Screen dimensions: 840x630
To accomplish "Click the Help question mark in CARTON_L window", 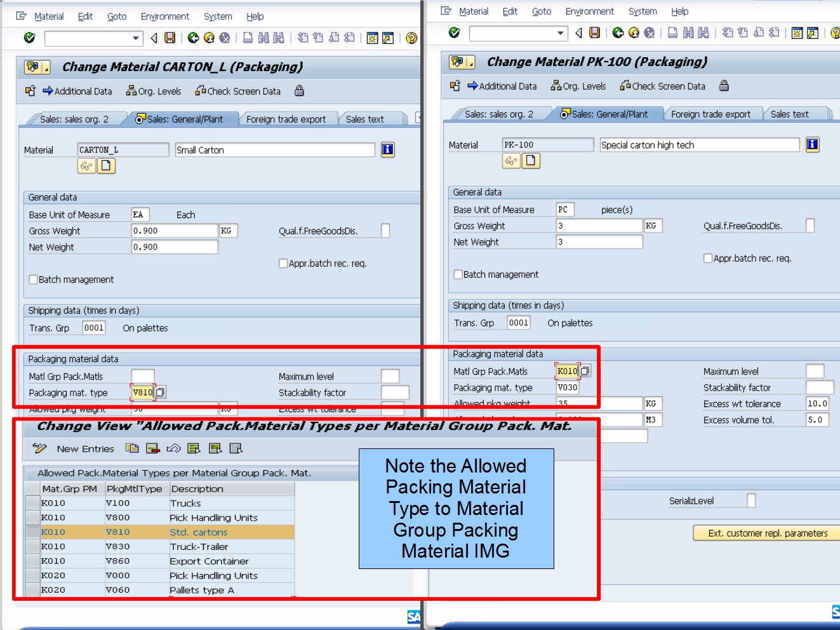I will point(411,38).
